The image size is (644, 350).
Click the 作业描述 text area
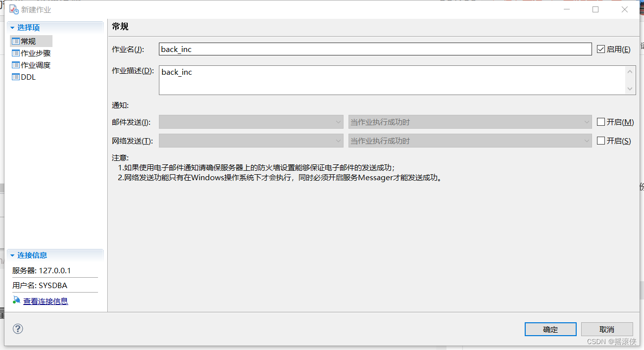pyautogui.click(x=393, y=80)
